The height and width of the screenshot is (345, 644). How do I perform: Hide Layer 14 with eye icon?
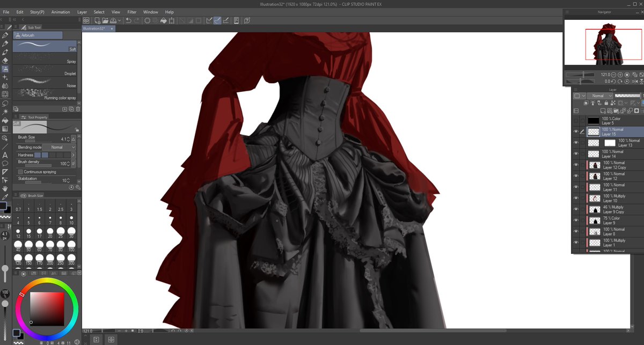tap(576, 154)
